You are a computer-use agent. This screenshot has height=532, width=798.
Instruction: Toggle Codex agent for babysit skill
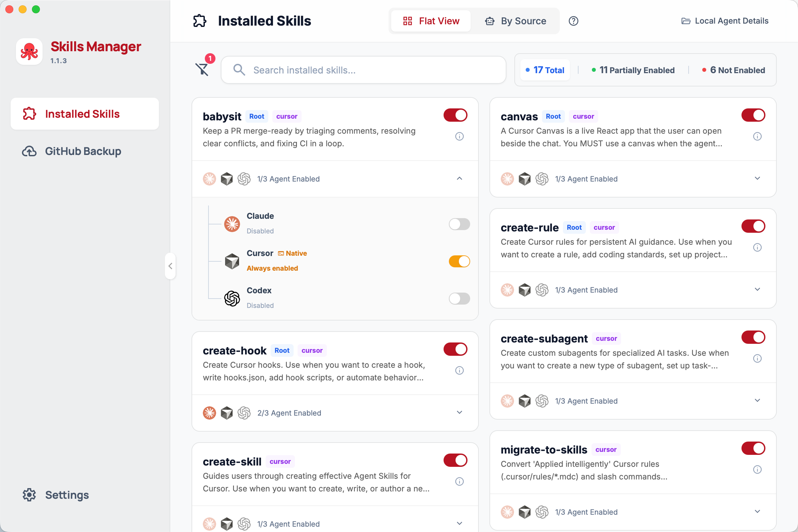pos(459,299)
